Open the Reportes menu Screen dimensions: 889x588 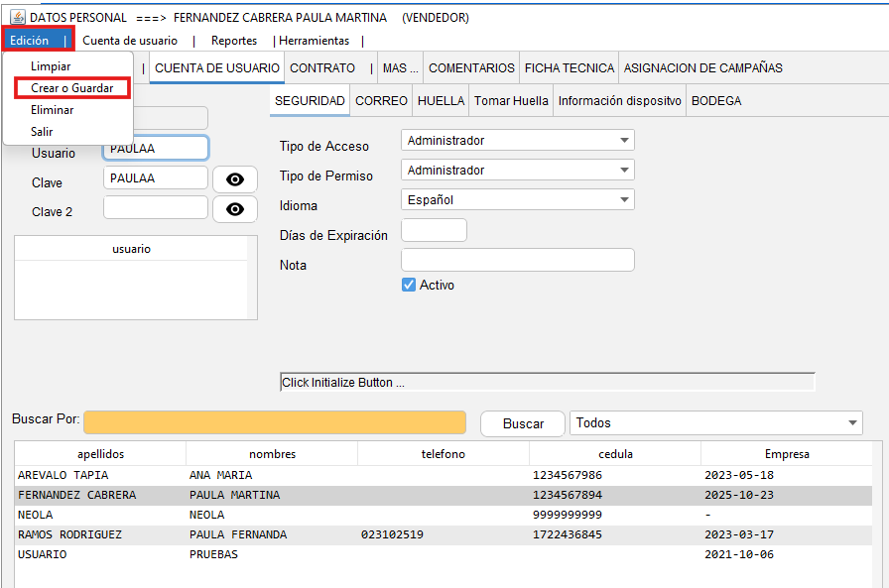[234, 41]
